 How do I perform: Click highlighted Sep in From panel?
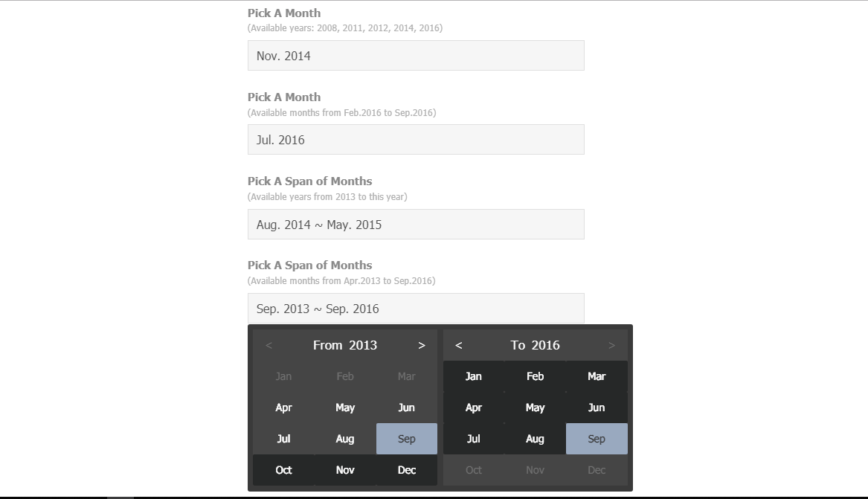406,439
